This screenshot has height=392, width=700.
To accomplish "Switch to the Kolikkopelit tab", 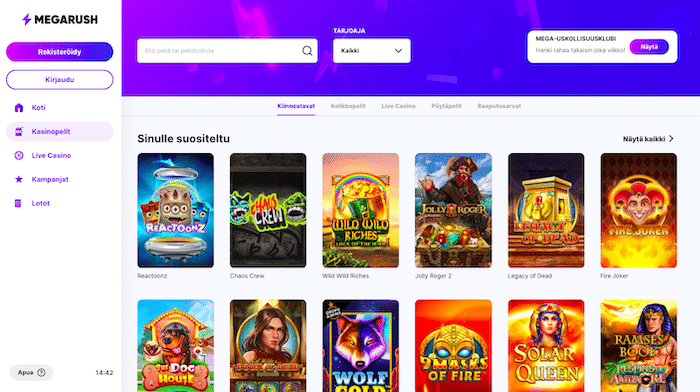I will [348, 106].
